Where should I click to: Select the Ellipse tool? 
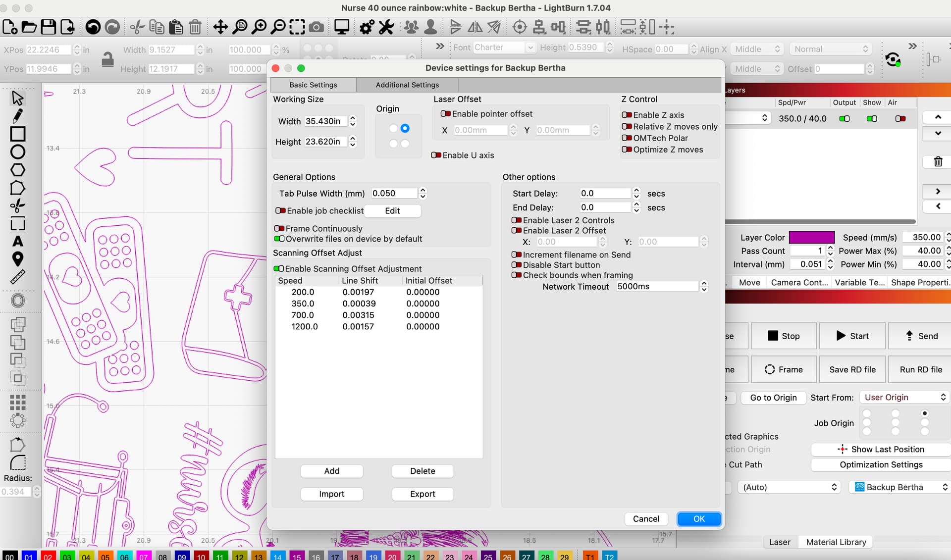17,152
